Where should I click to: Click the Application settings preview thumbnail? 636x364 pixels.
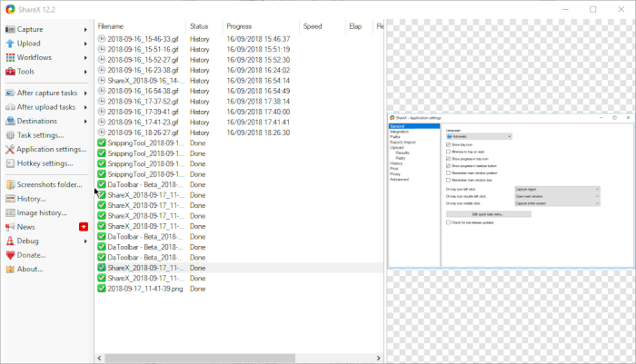point(511,191)
